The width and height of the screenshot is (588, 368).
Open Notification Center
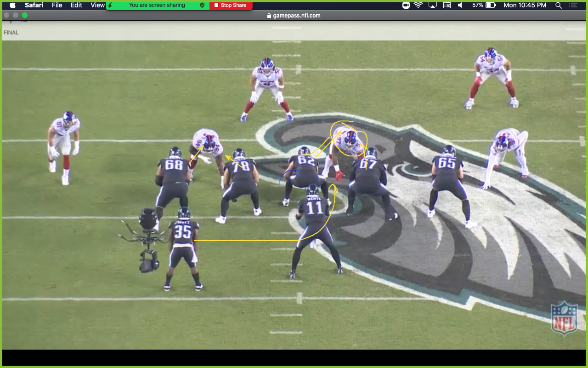point(573,6)
